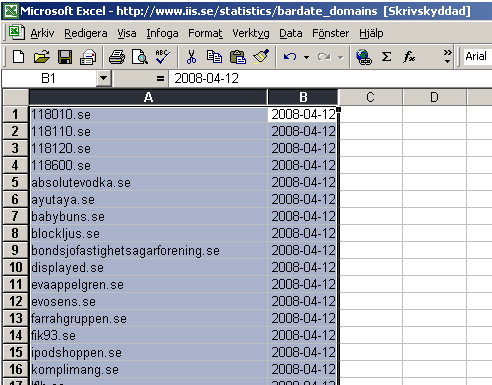
Task: Click the Excel icon in the title bar
Action: [x=10, y=11]
